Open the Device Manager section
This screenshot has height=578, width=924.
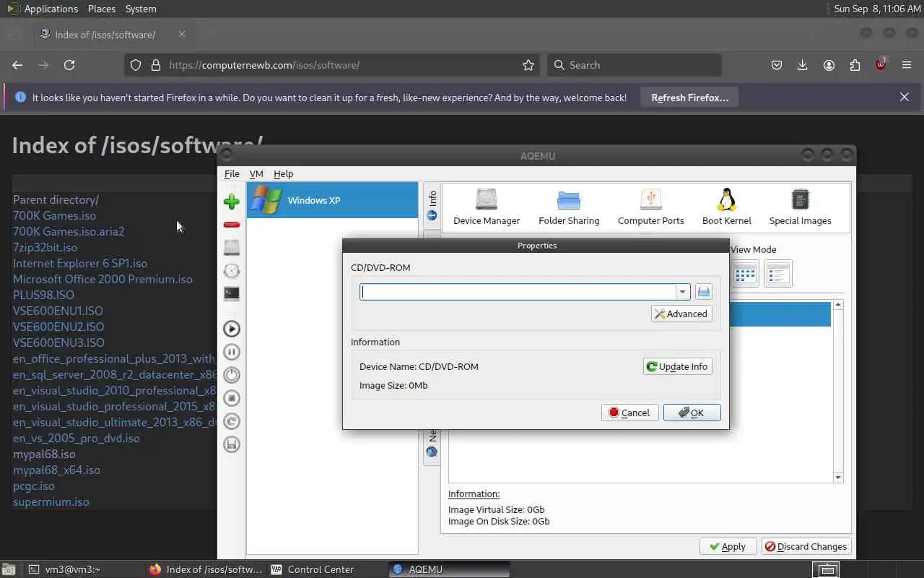pos(487,207)
